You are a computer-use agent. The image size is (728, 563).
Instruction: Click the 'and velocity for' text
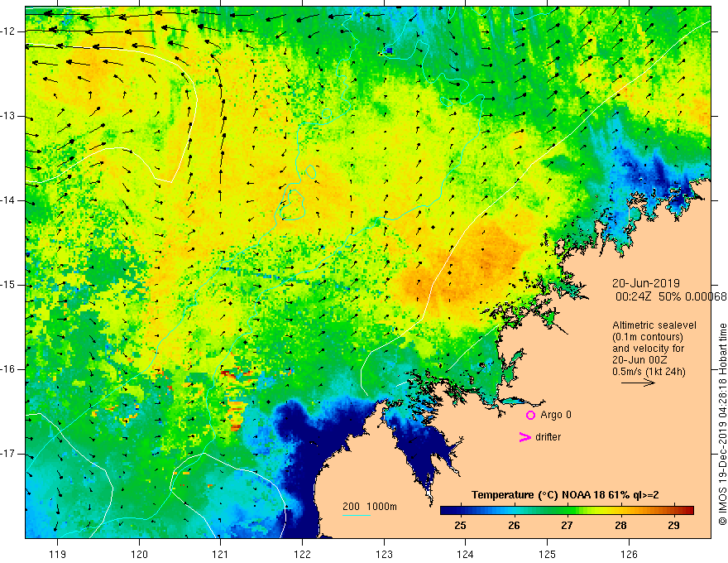648,349
